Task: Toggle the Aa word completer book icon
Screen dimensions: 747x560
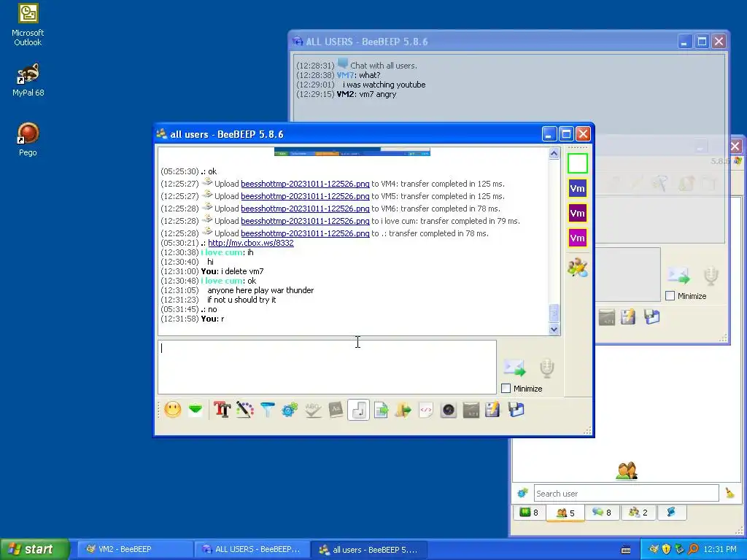Action: (336, 410)
